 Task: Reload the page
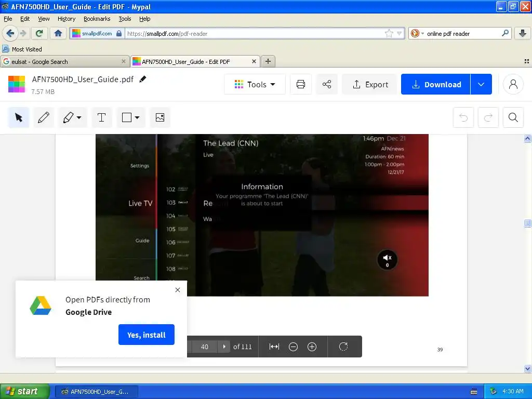click(39, 33)
